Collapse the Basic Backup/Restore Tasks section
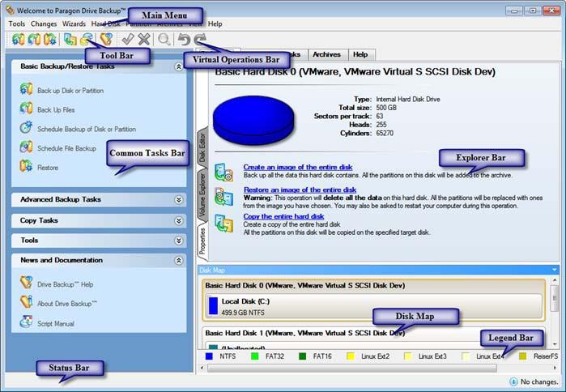 pyautogui.click(x=178, y=66)
